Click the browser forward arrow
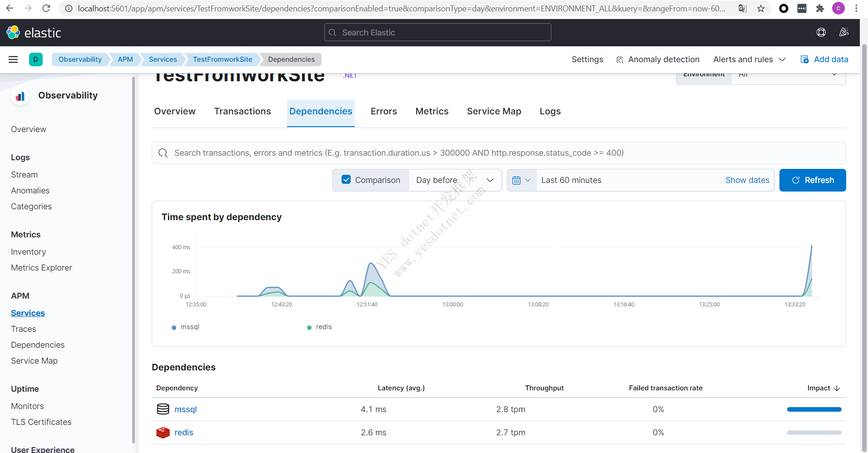The height and width of the screenshot is (453, 868). coord(28,8)
